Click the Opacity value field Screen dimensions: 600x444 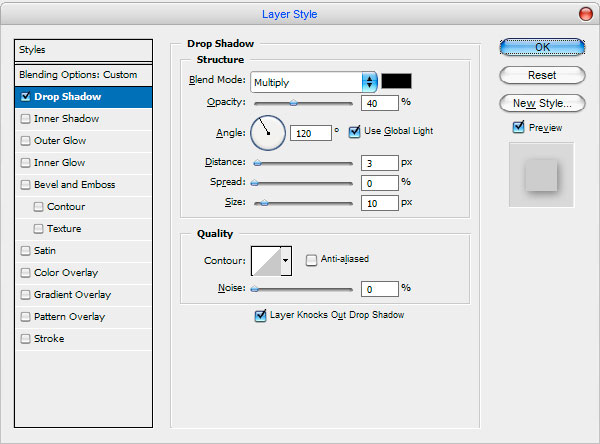coord(380,103)
